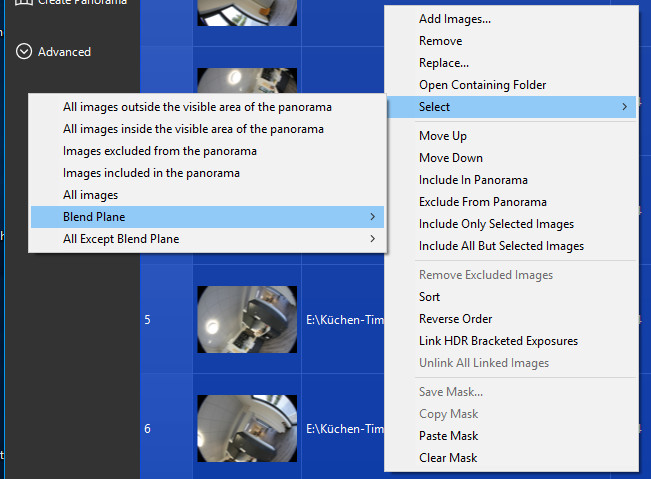Select the Replace menu entry

coord(444,63)
